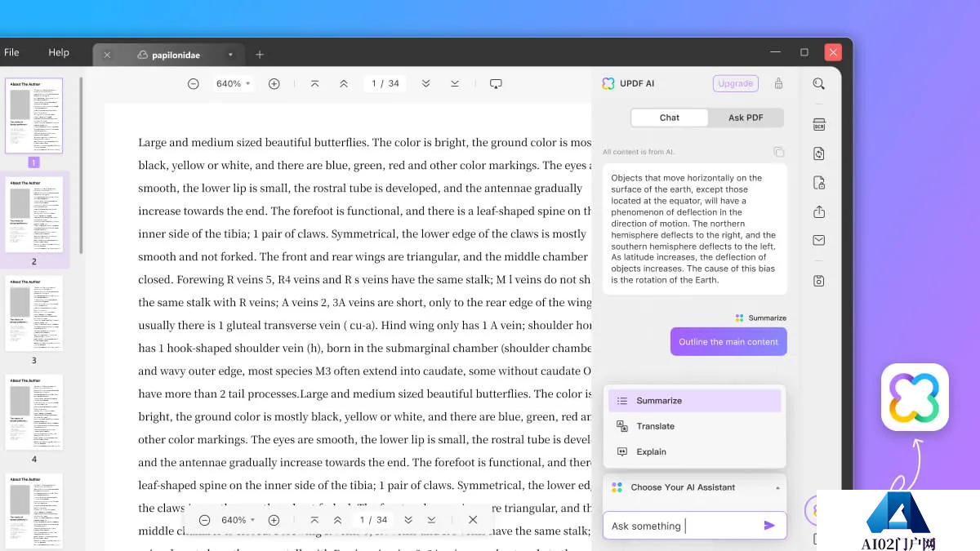Choose Summarize from the assistant menu

pos(694,401)
